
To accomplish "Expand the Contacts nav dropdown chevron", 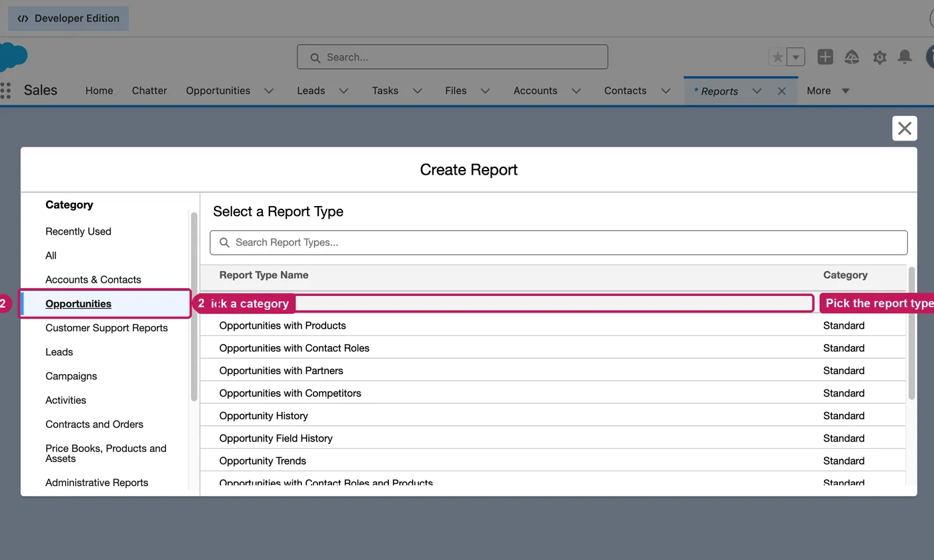I will (x=665, y=91).
